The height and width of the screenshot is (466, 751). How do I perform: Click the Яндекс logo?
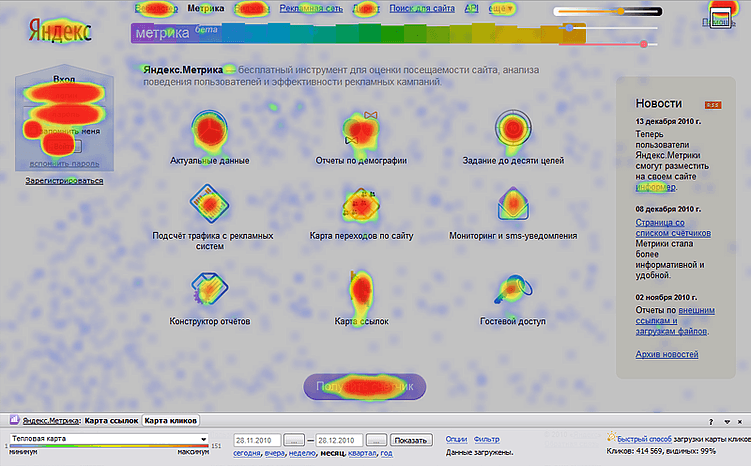point(60,30)
